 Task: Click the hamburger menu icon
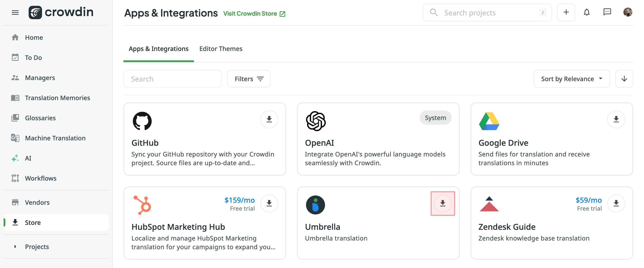point(15,13)
